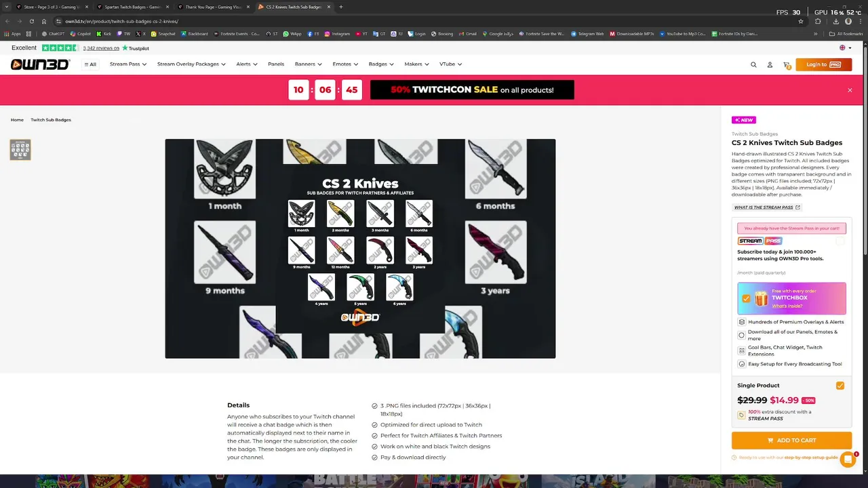Click 50% TwitchCon Sale banner
Image resolution: width=868 pixels, height=488 pixels.
coord(472,89)
